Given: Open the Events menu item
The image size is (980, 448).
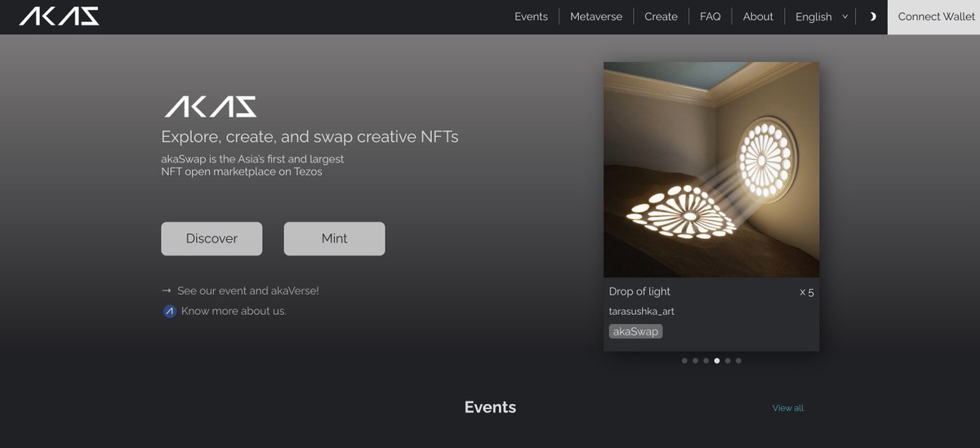Looking at the screenshot, I should coord(531,16).
